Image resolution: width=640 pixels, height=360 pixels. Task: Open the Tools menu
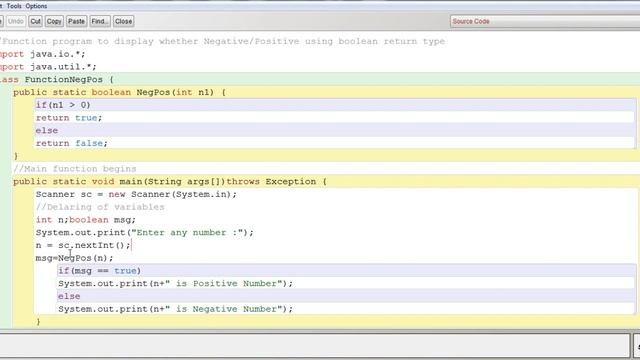pos(13,6)
